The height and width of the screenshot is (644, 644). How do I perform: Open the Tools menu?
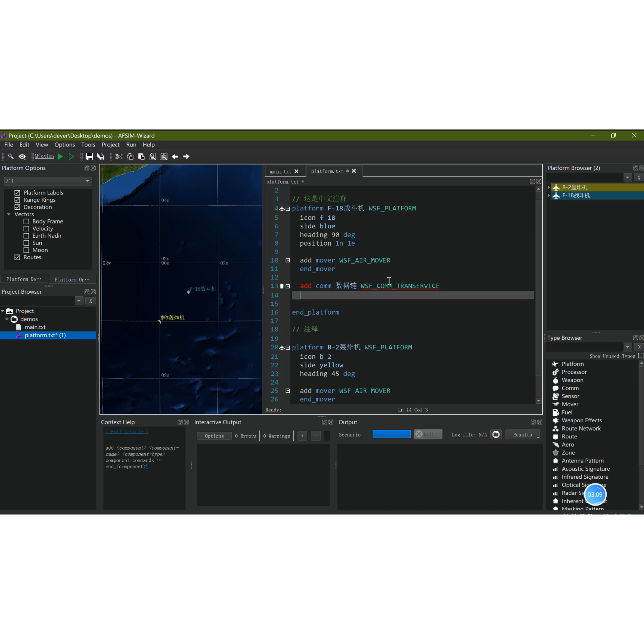pyautogui.click(x=88, y=145)
